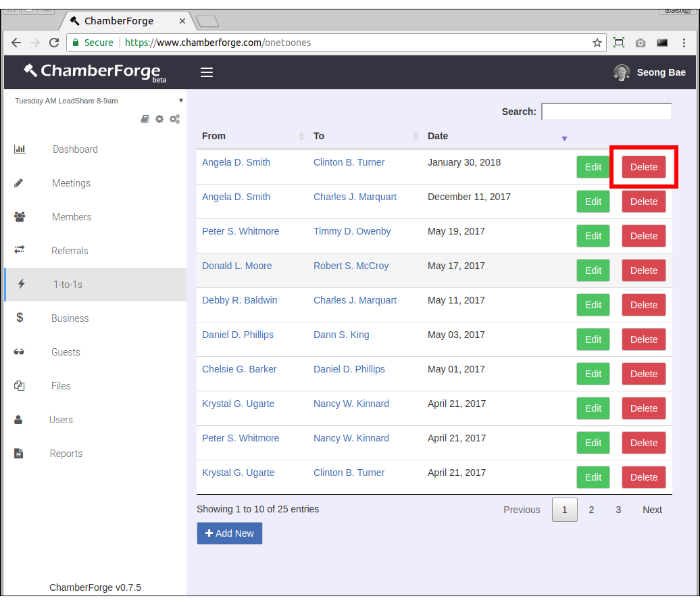700x605 pixels.
Task: Click Seong Bae profile avatar
Action: click(622, 72)
